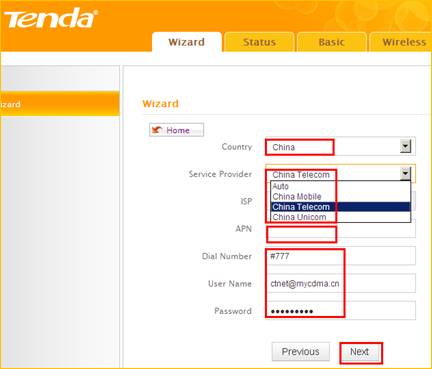
Task: Expand the Country dropdown arrow
Action: click(x=405, y=146)
